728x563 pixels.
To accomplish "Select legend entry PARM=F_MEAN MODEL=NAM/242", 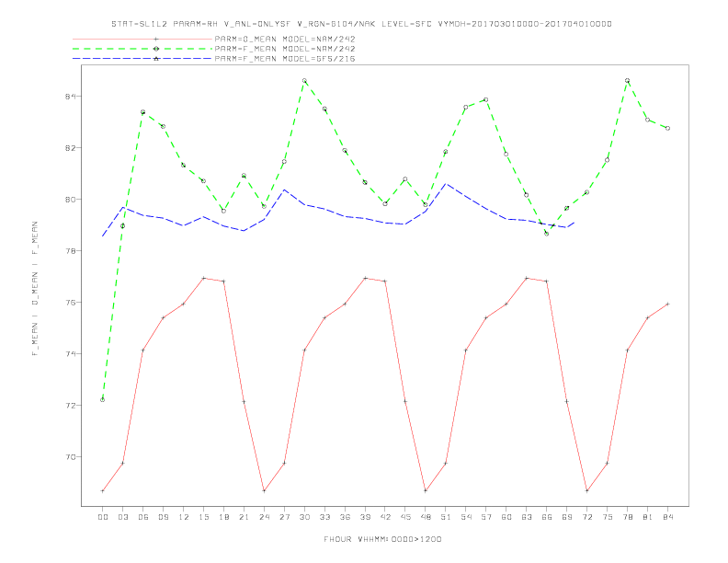I will [285, 49].
